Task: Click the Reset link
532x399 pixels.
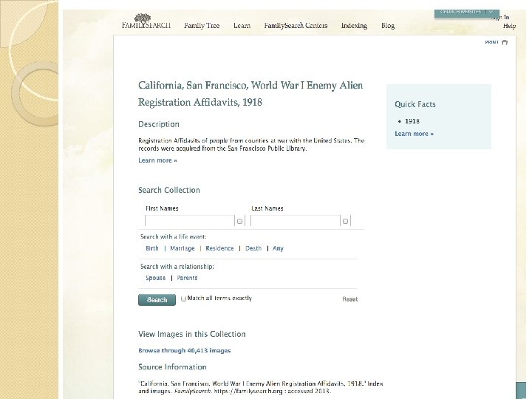Action: tap(349, 299)
